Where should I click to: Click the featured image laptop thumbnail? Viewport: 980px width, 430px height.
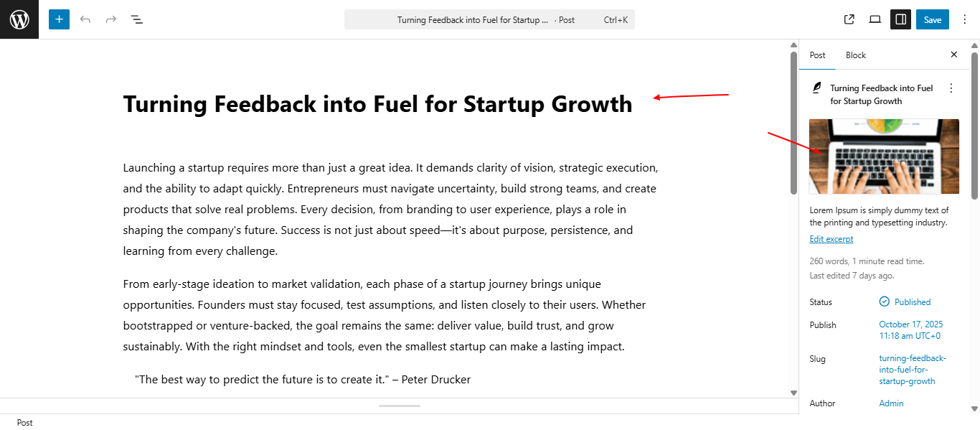pyautogui.click(x=884, y=156)
